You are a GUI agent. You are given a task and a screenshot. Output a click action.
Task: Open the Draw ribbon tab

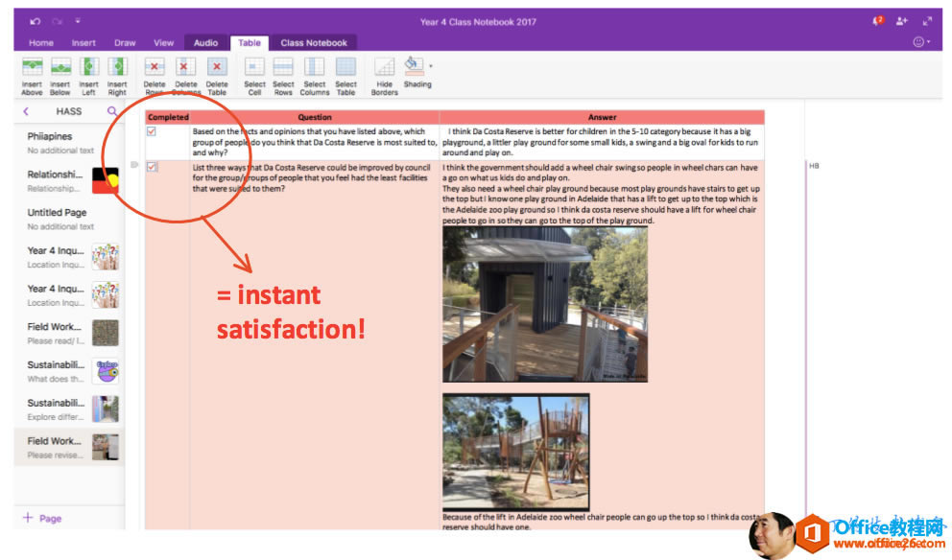point(124,42)
